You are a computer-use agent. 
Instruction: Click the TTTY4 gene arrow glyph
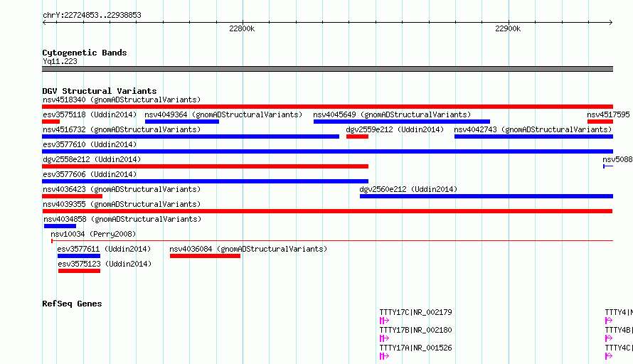pos(609,321)
